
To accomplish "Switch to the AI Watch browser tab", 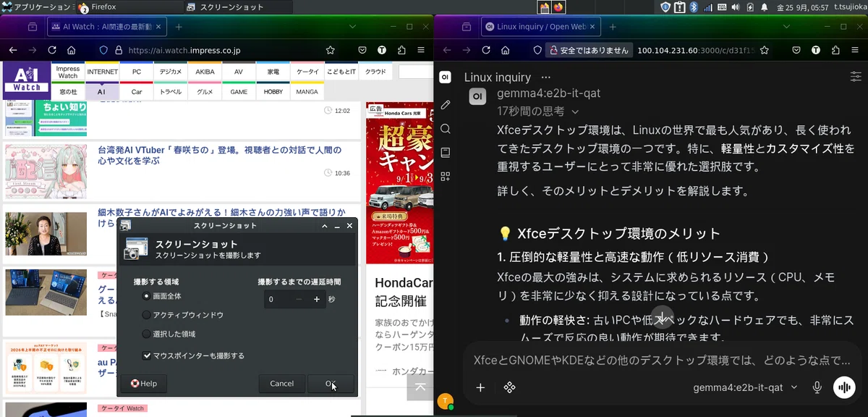I will [x=107, y=27].
